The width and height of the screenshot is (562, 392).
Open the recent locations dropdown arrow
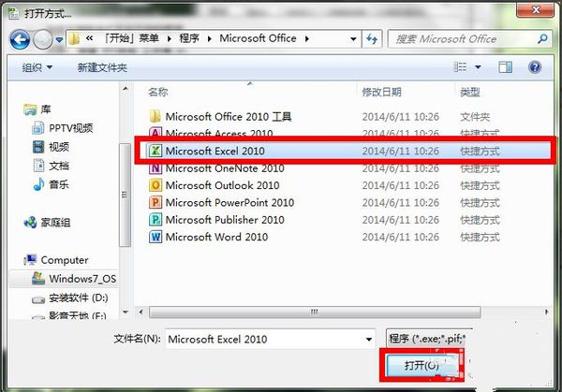[x=60, y=39]
